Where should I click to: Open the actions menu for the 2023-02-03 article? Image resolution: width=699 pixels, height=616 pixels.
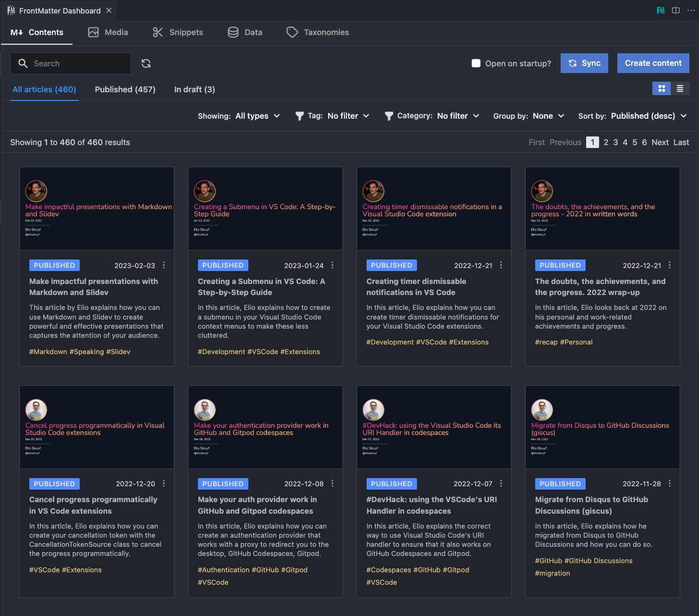[164, 265]
